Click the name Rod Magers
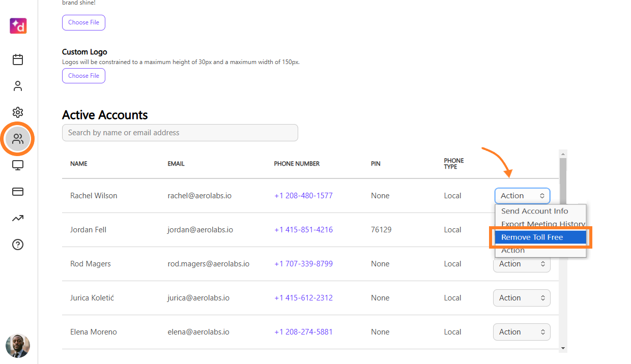 point(91,264)
